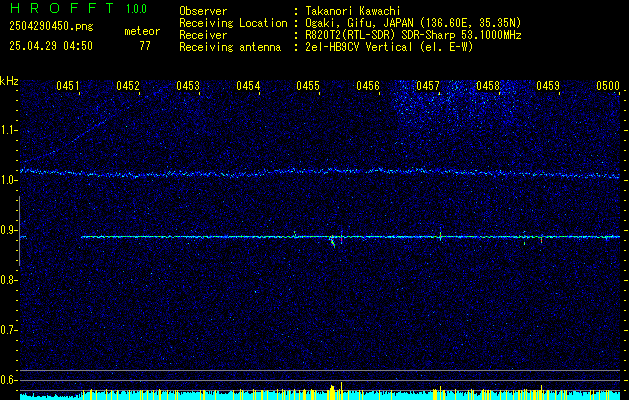Click the 1.0 kHz axis label
Screen dimensions: 629x400
(x=8, y=180)
